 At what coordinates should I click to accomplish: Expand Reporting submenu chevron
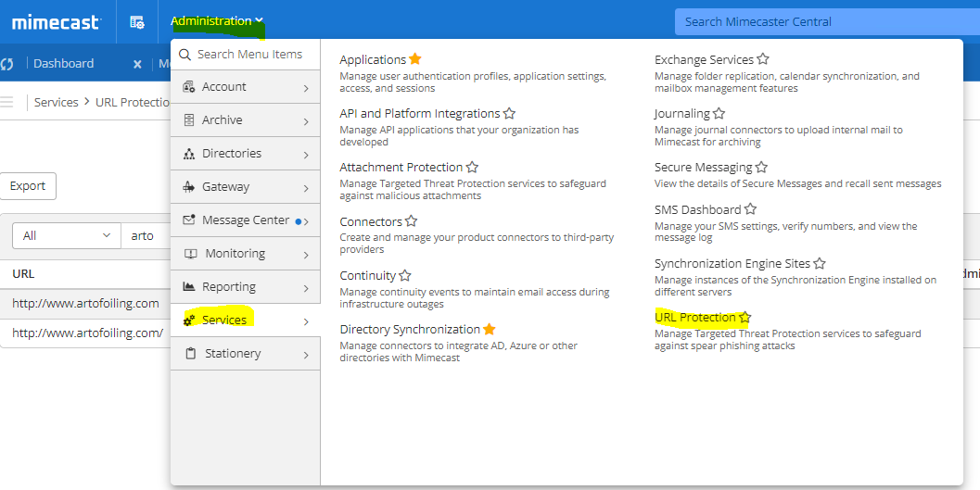pos(306,288)
